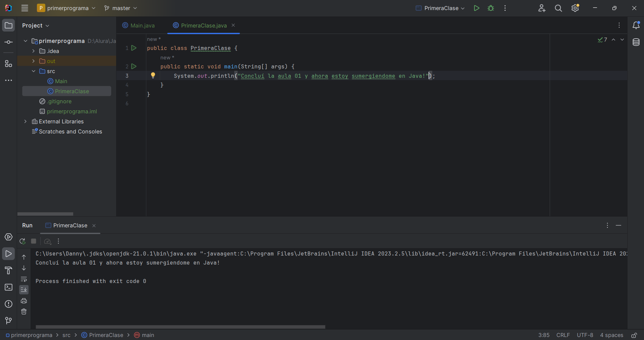
Task: Open Run toolbar more options
Action: point(58,241)
